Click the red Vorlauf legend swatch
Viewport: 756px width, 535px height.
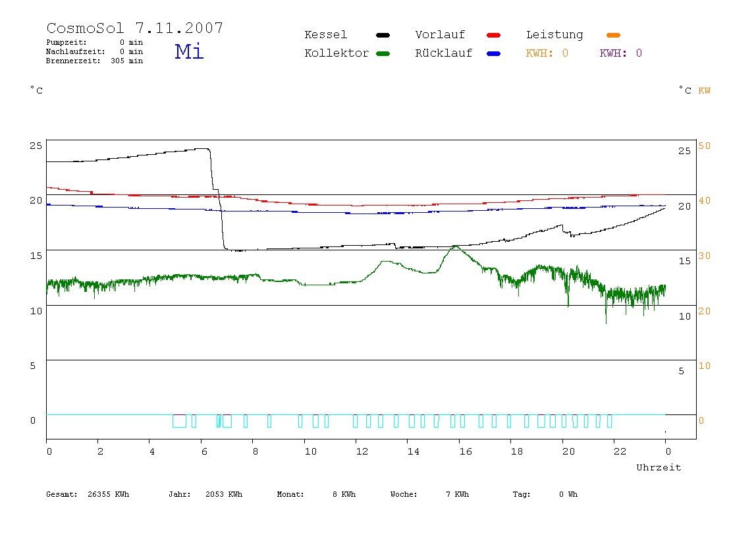[494, 35]
